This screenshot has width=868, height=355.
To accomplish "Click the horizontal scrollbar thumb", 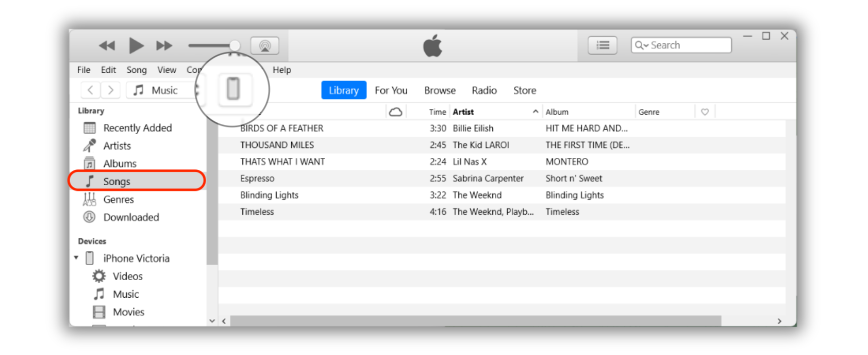I will 475,321.
